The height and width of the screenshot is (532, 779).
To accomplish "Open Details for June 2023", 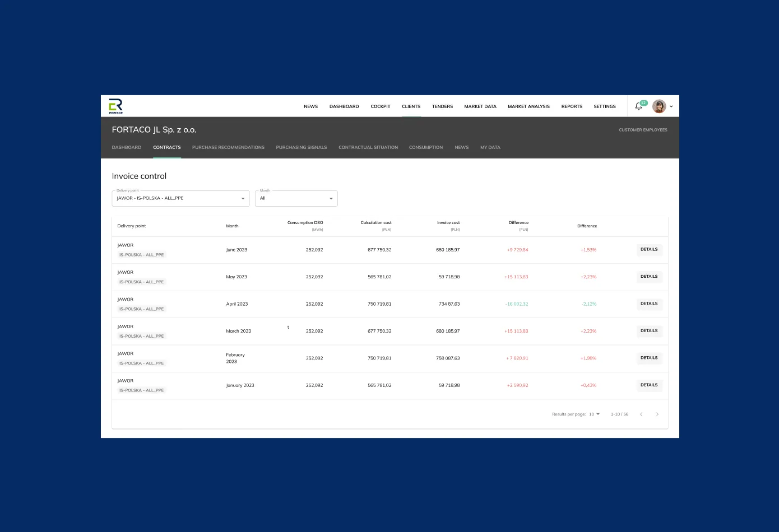I will click(649, 250).
